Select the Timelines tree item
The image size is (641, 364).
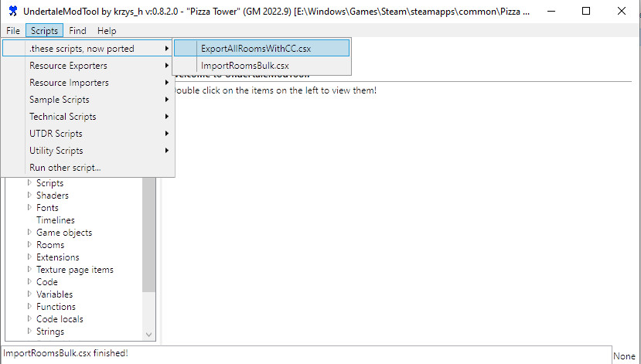pyautogui.click(x=55, y=220)
